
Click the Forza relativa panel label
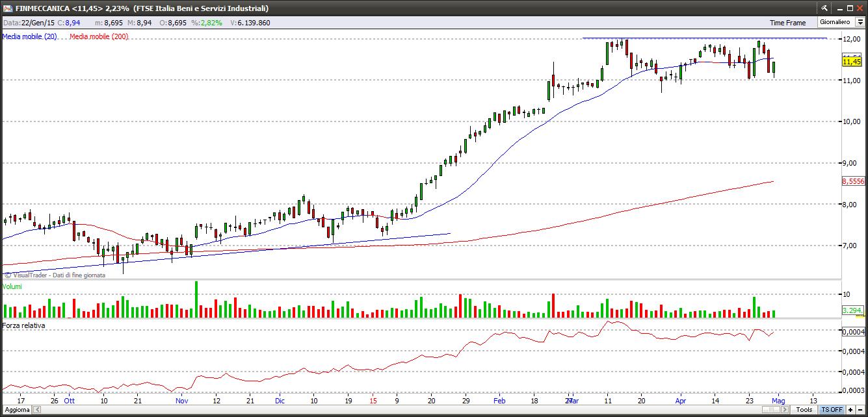23,325
